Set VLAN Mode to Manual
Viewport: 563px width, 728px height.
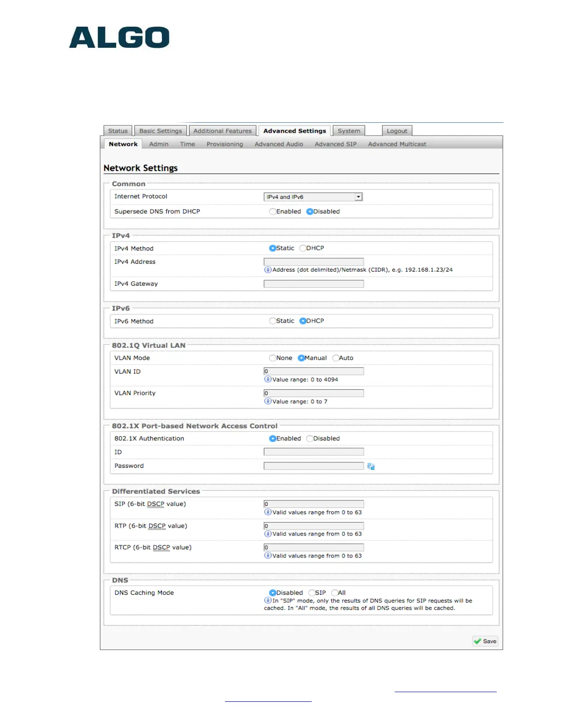[x=301, y=358]
